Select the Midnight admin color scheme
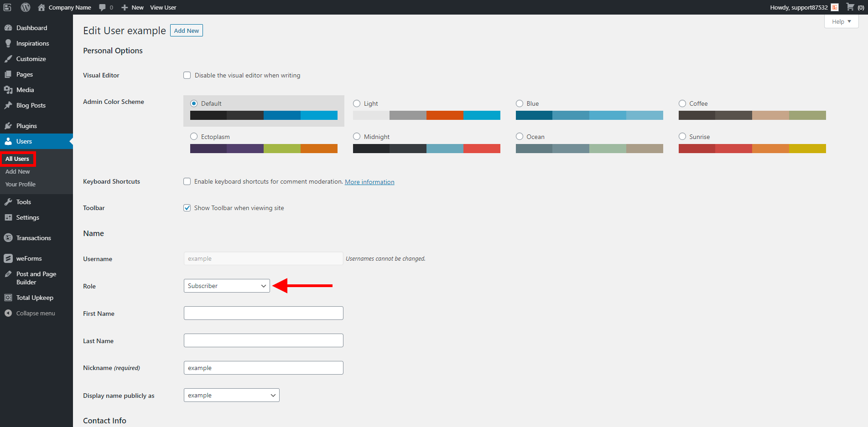Image resolution: width=868 pixels, height=427 pixels. click(x=357, y=136)
